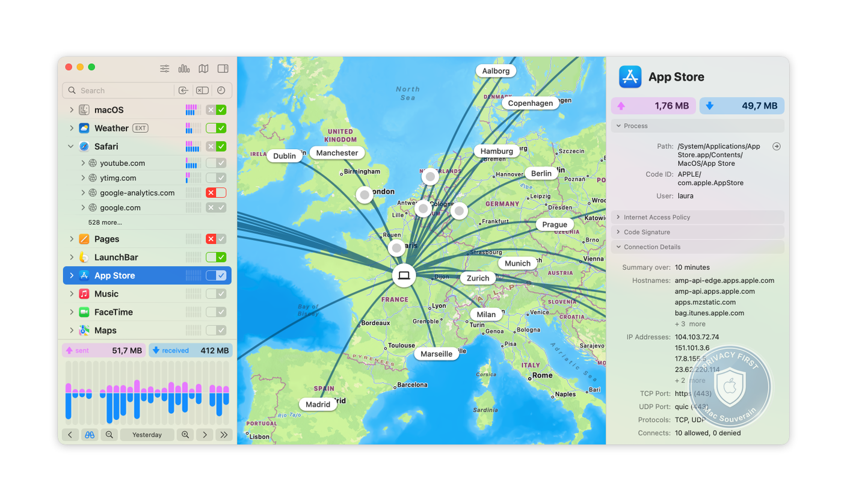Image resolution: width=847 pixels, height=504 pixels.
Task: Toggle the macOS connection rule switch
Action: 216,110
